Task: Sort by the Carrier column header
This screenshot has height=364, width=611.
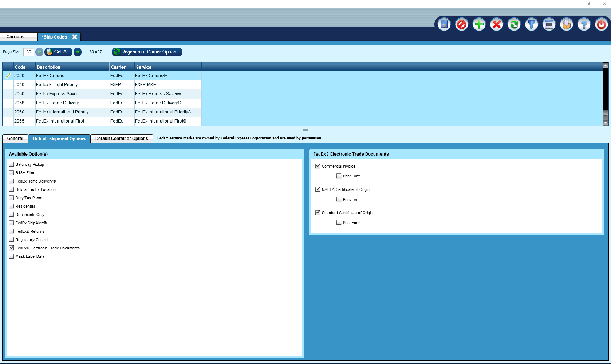Action: [x=122, y=67]
